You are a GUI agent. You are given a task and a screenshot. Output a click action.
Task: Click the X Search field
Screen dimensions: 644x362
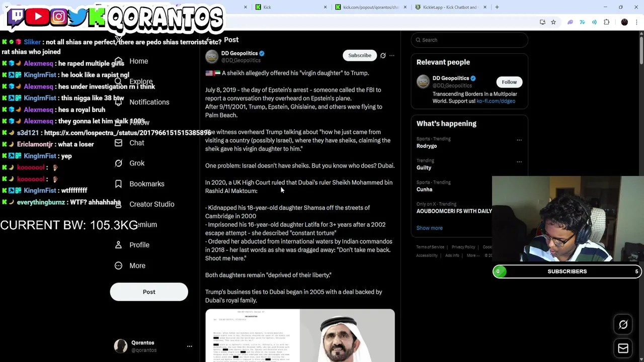point(469,40)
